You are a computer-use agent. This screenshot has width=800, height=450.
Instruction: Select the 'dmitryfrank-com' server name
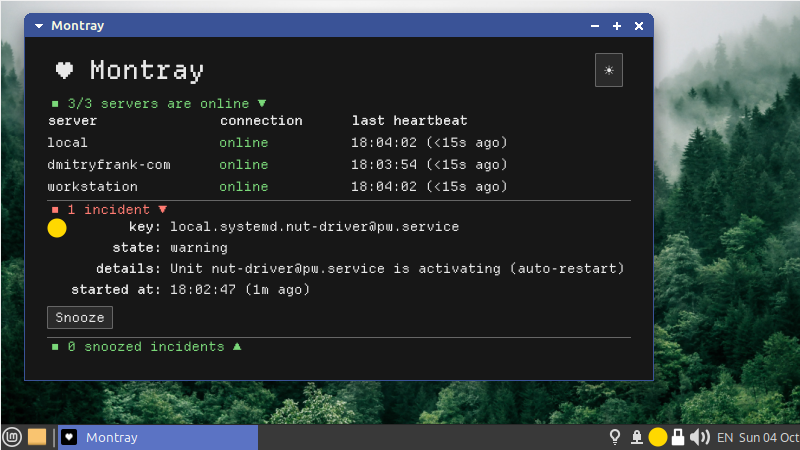[x=109, y=165]
